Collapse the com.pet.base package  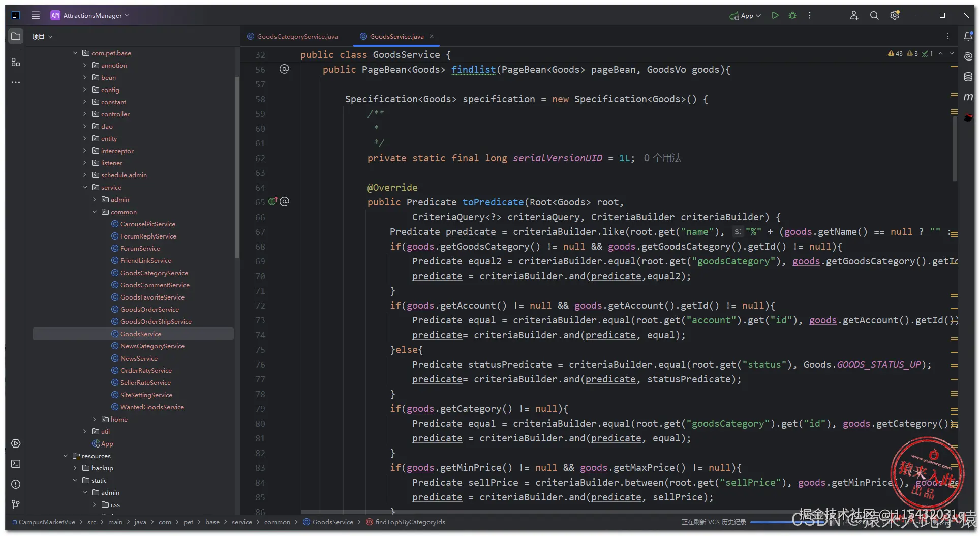pos(75,53)
